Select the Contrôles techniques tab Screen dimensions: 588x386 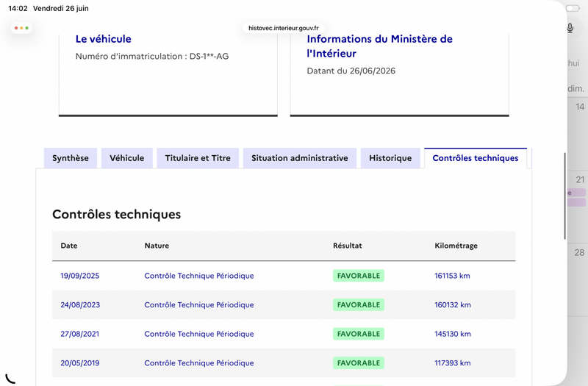[476, 158]
